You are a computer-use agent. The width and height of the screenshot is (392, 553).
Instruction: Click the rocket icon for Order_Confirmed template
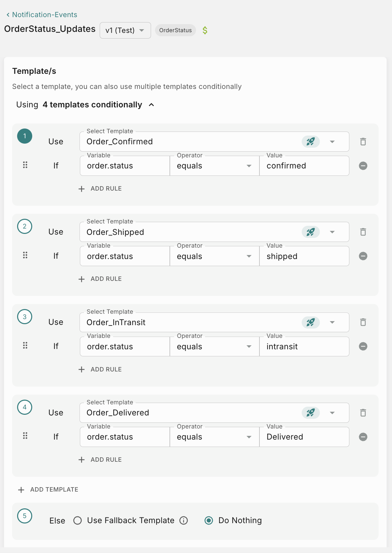tap(310, 142)
